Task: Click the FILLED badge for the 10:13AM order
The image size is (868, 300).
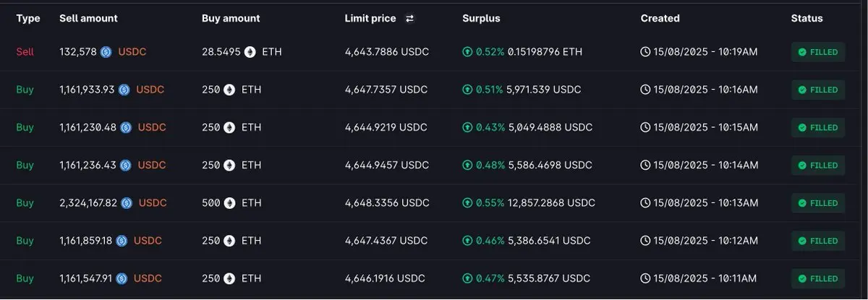Action: coord(818,203)
